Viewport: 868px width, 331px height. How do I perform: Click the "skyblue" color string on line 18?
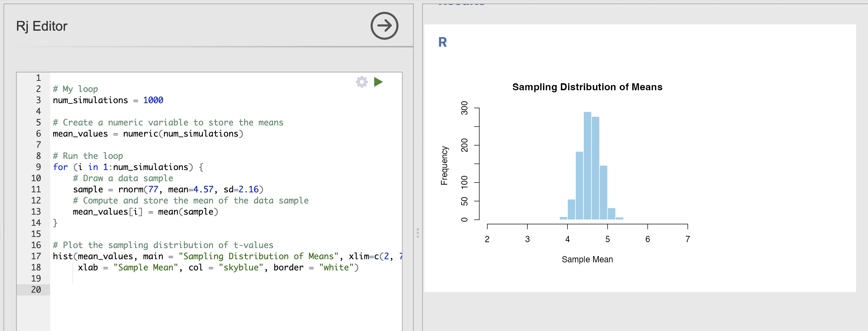(241, 267)
